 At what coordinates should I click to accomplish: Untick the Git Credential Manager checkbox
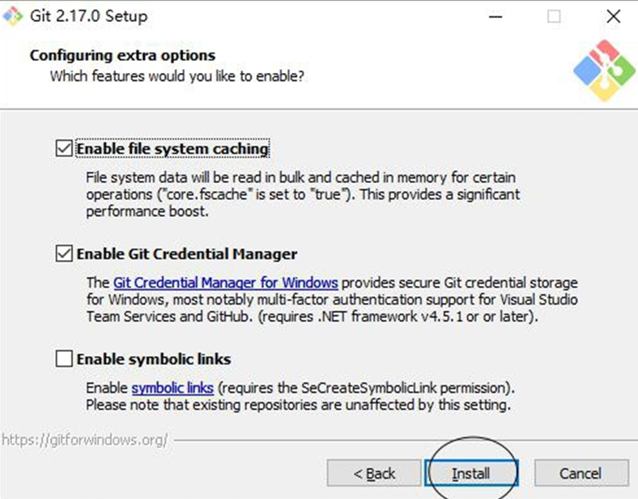point(64,254)
